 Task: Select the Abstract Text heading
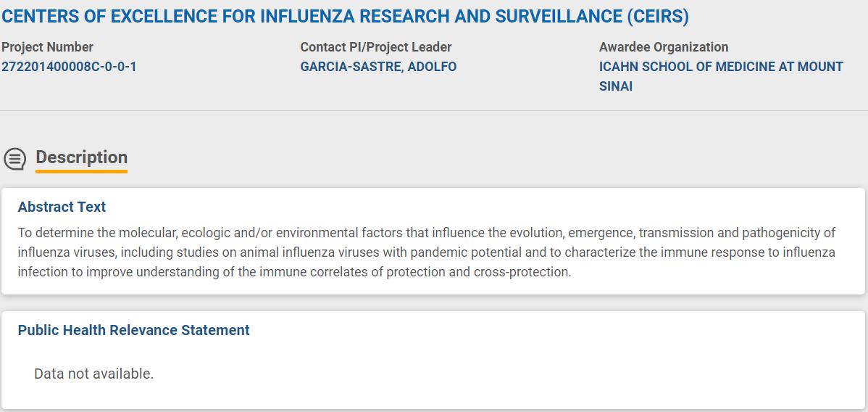pos(62,207)
